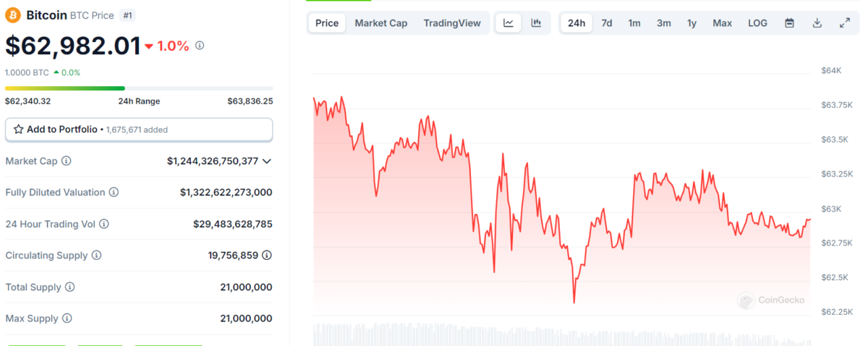Switch to candlestick chart view icon
Screen dimensions: 868x346
536,23
